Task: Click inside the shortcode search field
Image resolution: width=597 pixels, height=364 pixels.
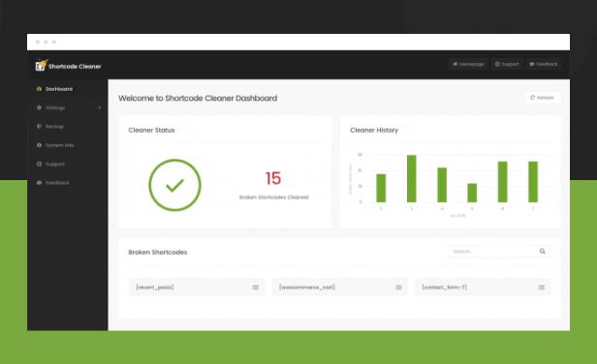Action: [x=493, y=252]
